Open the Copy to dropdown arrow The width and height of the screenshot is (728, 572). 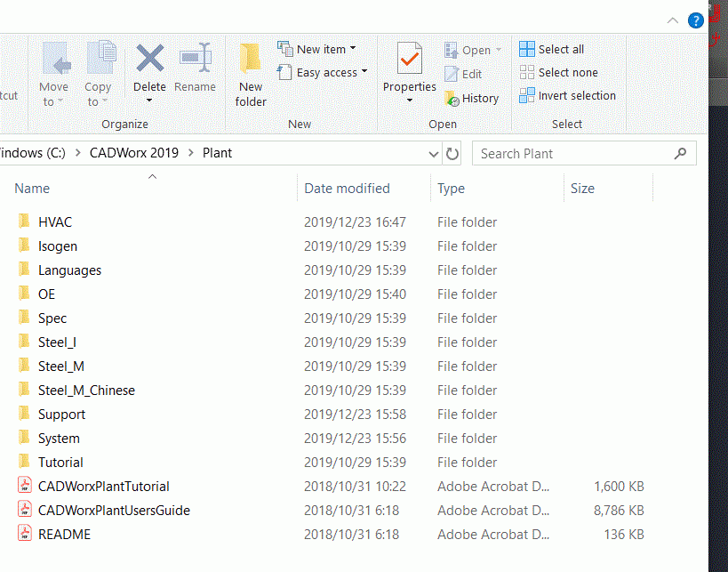[105, 101]
